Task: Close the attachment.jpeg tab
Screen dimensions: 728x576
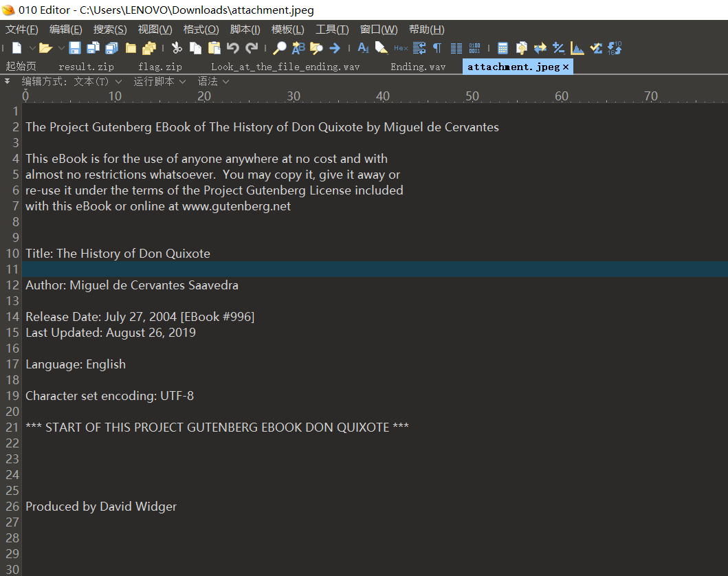Action: 566,67
